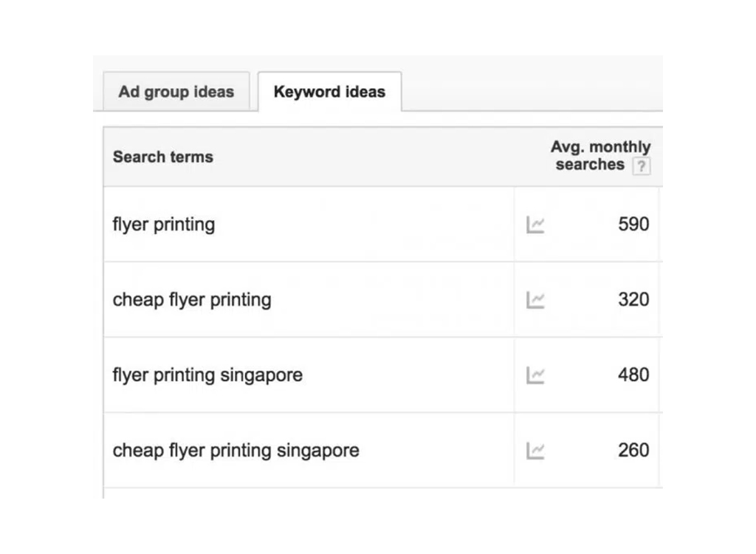Open the trend chart beside cheap flyer printing
The height and width of the screenshot is (554, 756).
pos(535,300)
